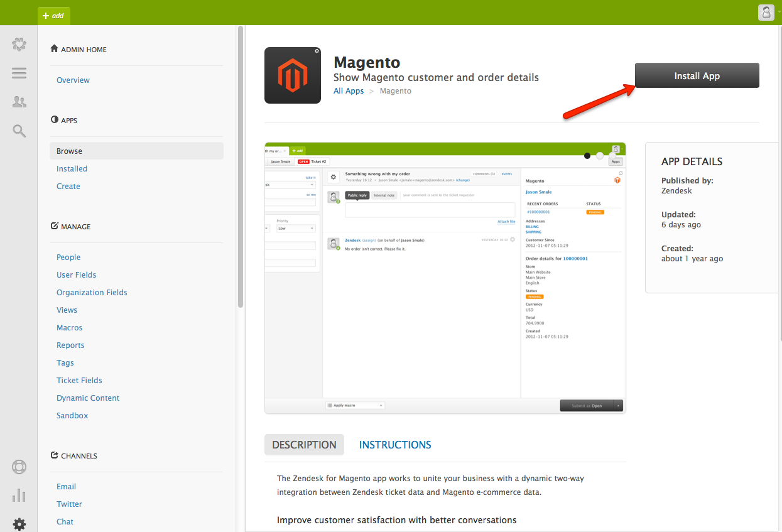Click the 'about 1 year ago' created value
The height and width of the screenshot is (532, 782).
tap(692, 259)
